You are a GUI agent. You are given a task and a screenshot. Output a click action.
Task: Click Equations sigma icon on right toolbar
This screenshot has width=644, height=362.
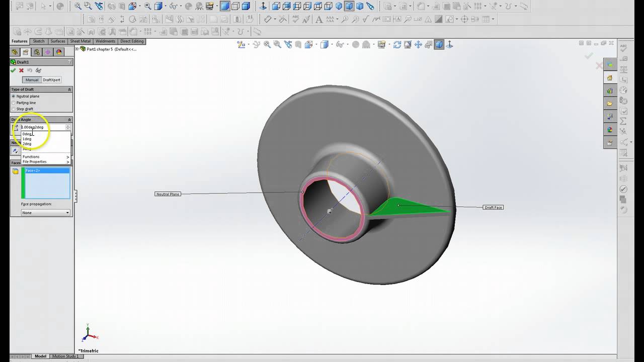point(624,122)
